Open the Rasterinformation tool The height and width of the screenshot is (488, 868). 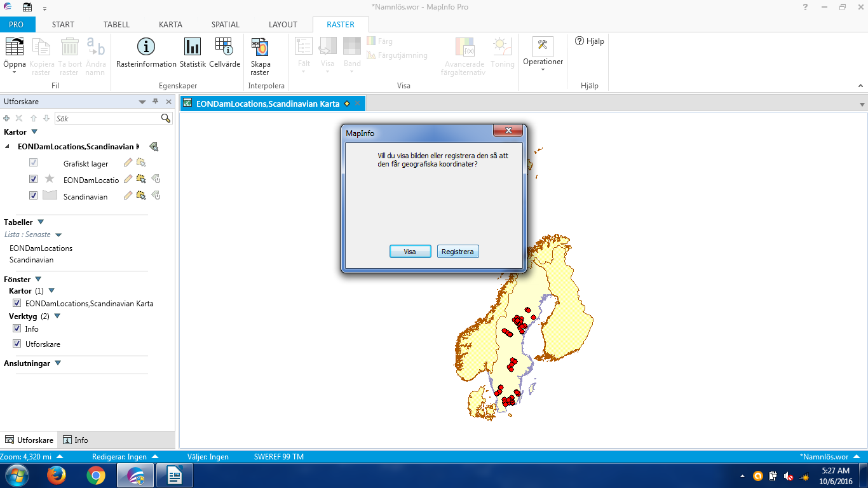[x=146, y=53]
